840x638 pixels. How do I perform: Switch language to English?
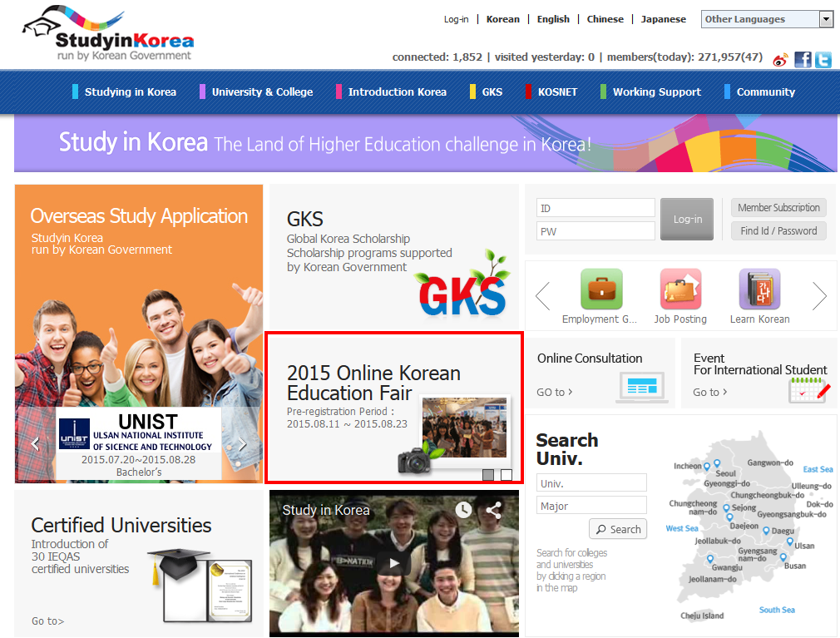tap(553, 19)
